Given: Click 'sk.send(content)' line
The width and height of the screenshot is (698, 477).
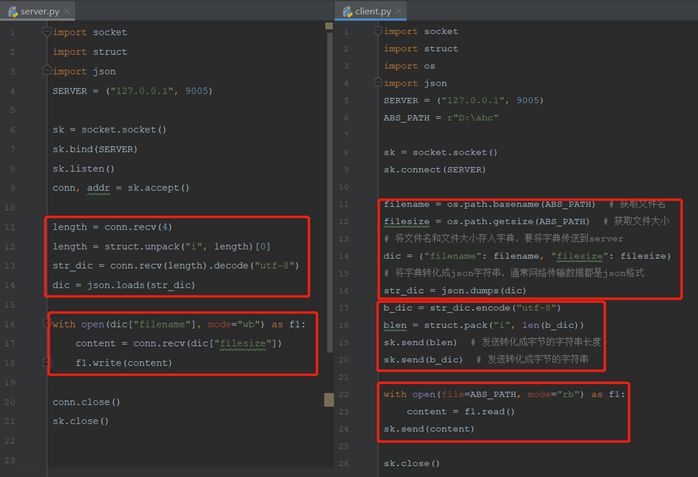Looking at the screenshot, I should (x=429, y=429).
